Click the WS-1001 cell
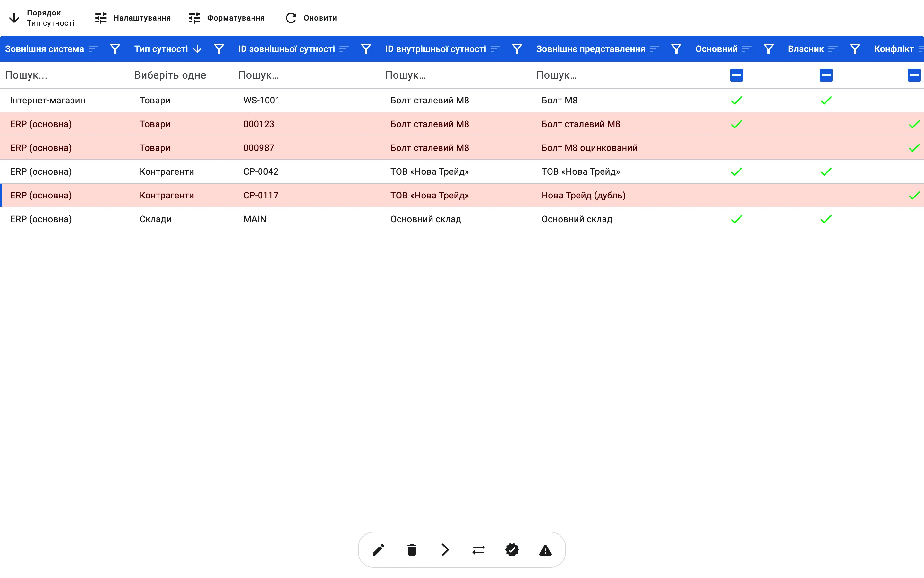924x578 pixels. 261,100
